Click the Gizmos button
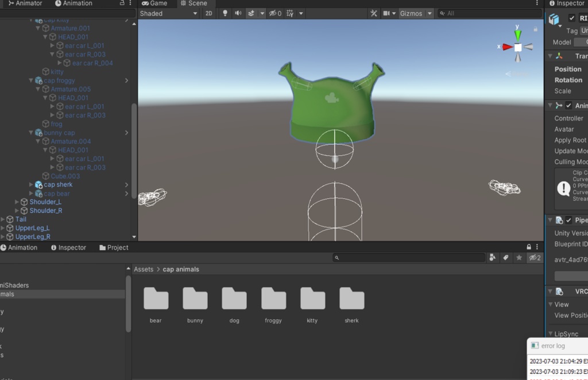This screenshot has height=380, width=588. pos(411,14)
